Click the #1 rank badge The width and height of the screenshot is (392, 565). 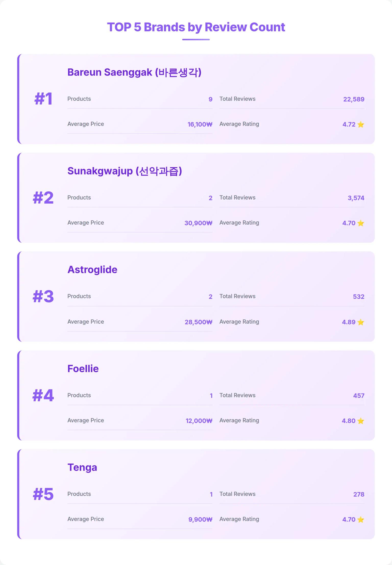click(43, 99)
